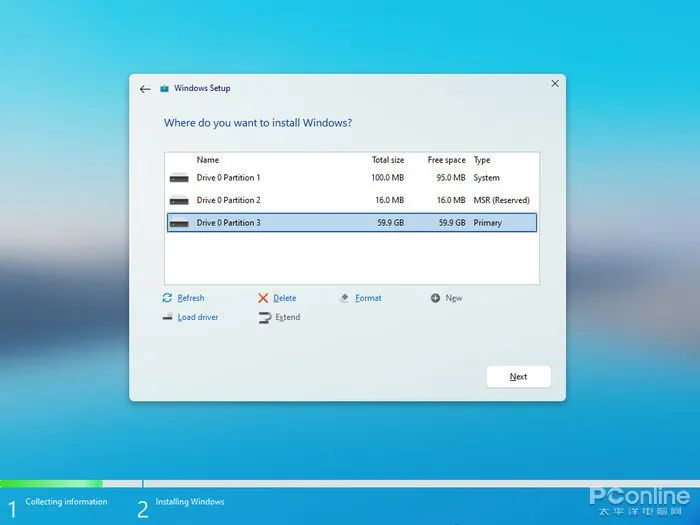Click the Extend partition icon

click(x=264, y=318)
